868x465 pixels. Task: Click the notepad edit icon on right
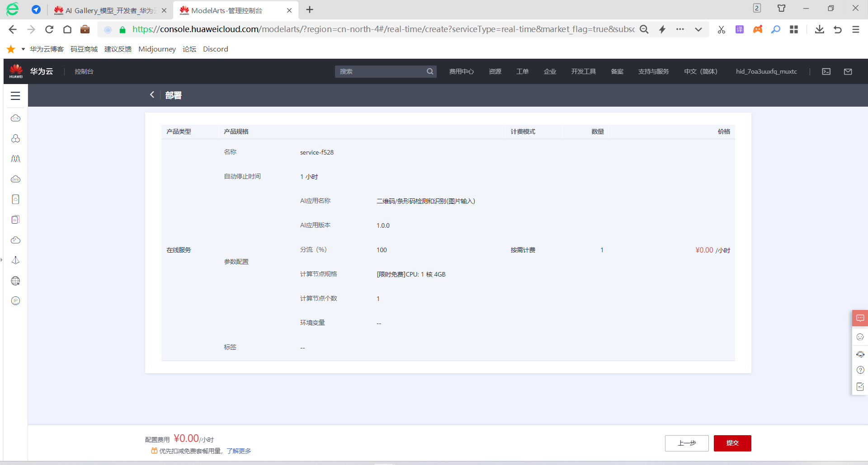point(860,387)
